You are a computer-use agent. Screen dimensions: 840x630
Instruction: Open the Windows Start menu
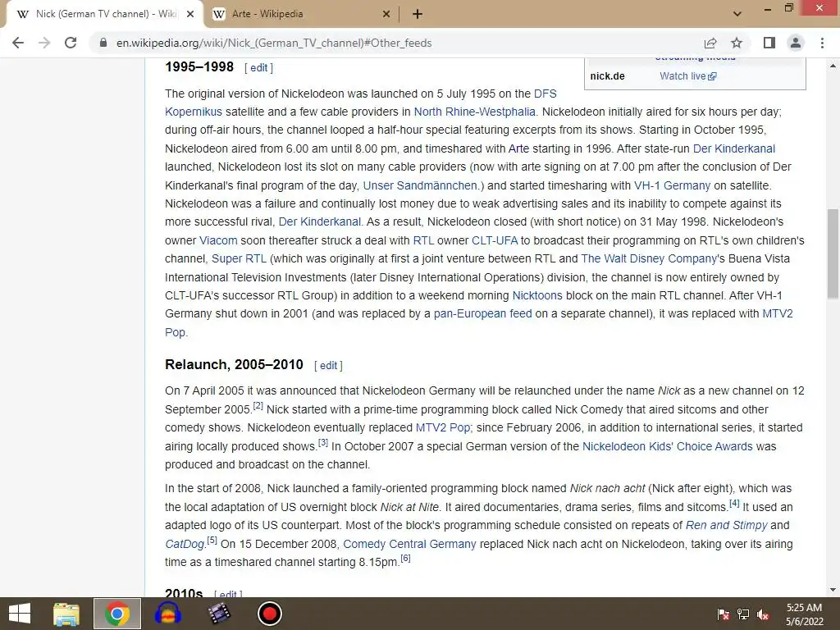[20, 614]
